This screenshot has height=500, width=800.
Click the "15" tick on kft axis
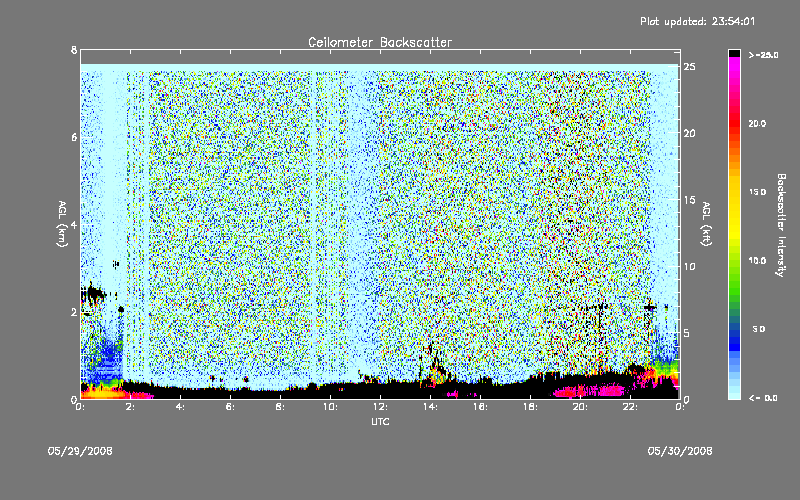[690, 200]
